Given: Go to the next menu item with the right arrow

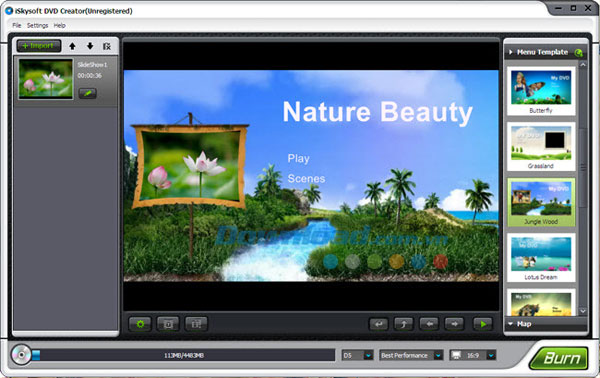Looking at the screenshot, I should point(454,324).
